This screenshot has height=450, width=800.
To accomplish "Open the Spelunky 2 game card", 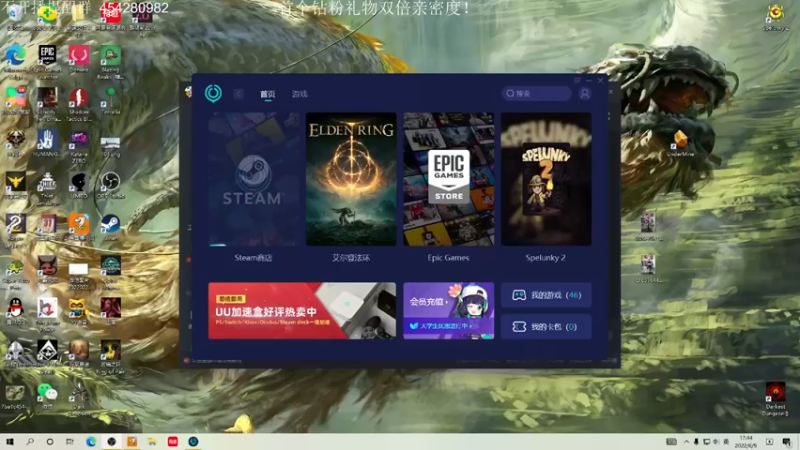I will point(546,179).
